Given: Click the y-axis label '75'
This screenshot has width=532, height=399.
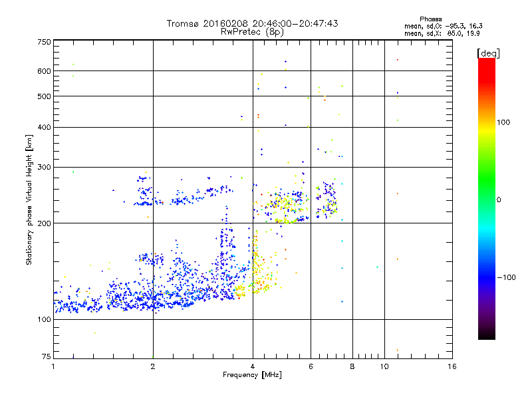Looking at the screenshot, I should [x=47, y=356].
